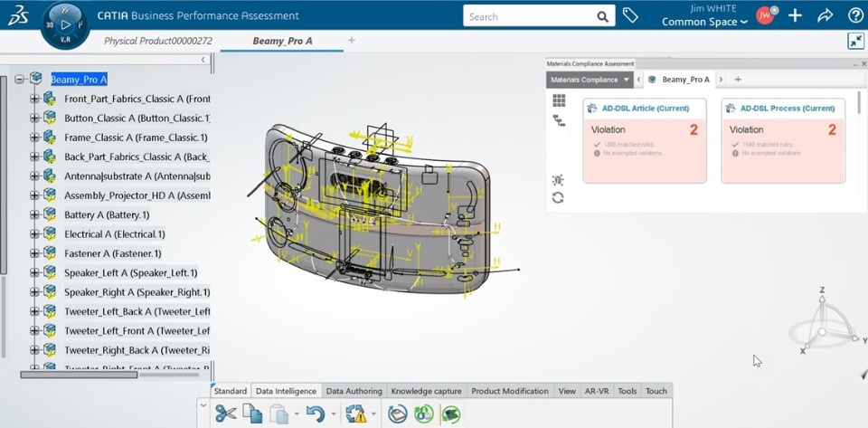Switch to hierarchy tree view icon

(x=559, y=120)
